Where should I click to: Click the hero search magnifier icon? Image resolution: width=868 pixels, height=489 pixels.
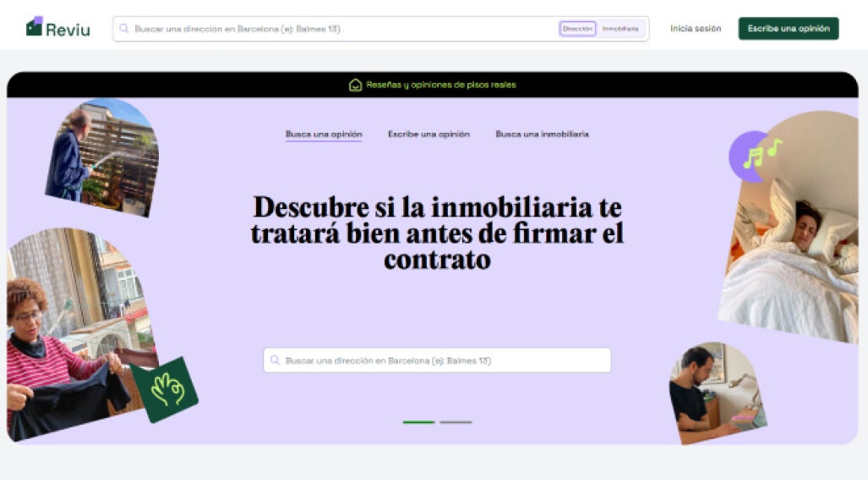tap(275, 360)
